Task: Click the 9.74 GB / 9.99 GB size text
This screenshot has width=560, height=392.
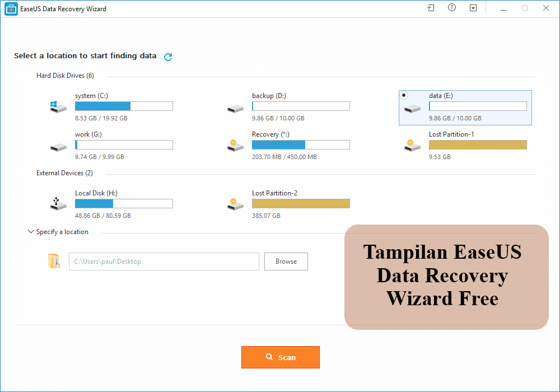Action: (x=100, y=157)
